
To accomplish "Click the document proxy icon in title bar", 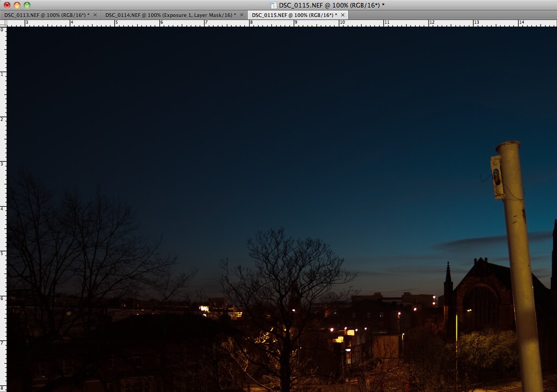I will (273, 5).
